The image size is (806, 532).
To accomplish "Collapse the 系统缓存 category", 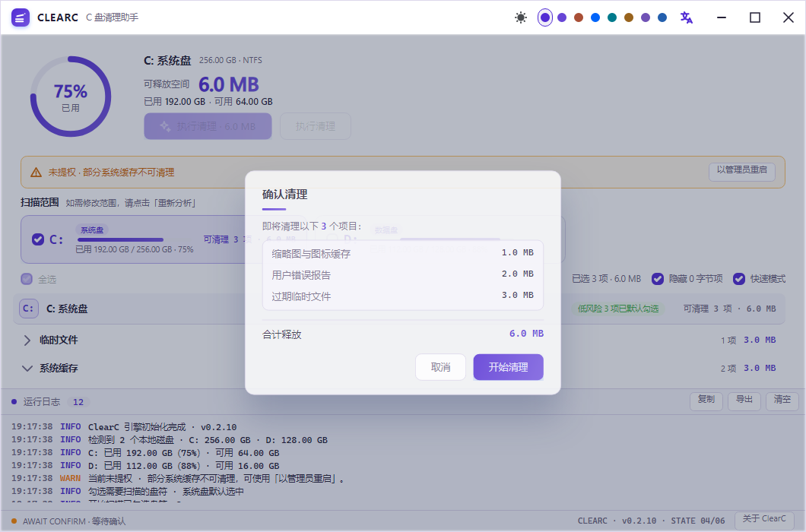I will pos(27,369).
